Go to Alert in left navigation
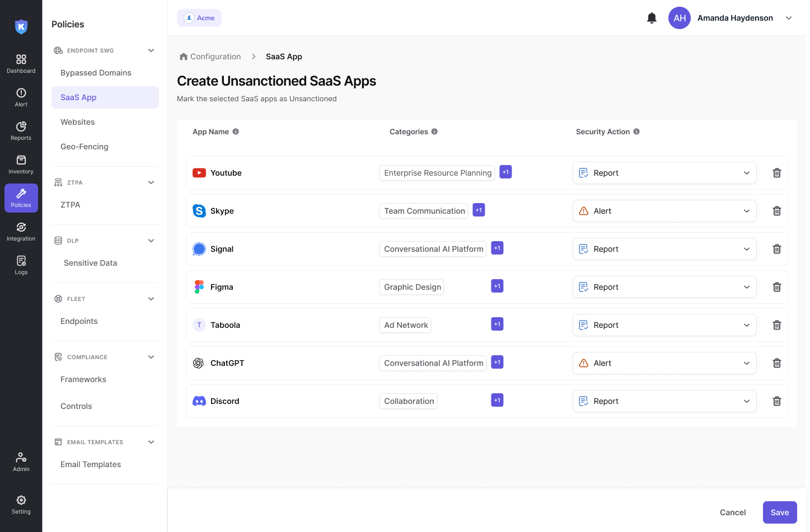Screen dimensions: 810x532 pos(21,97)
